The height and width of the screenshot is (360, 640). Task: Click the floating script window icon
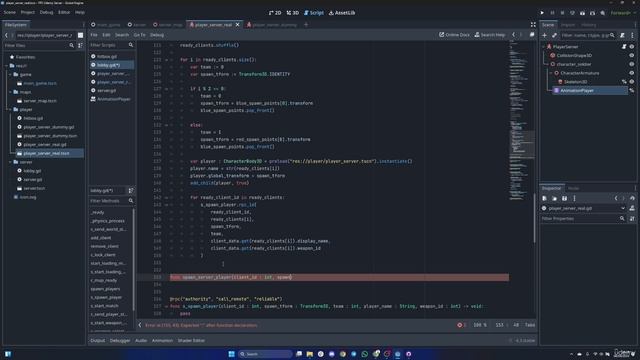(x=532, y=35)
